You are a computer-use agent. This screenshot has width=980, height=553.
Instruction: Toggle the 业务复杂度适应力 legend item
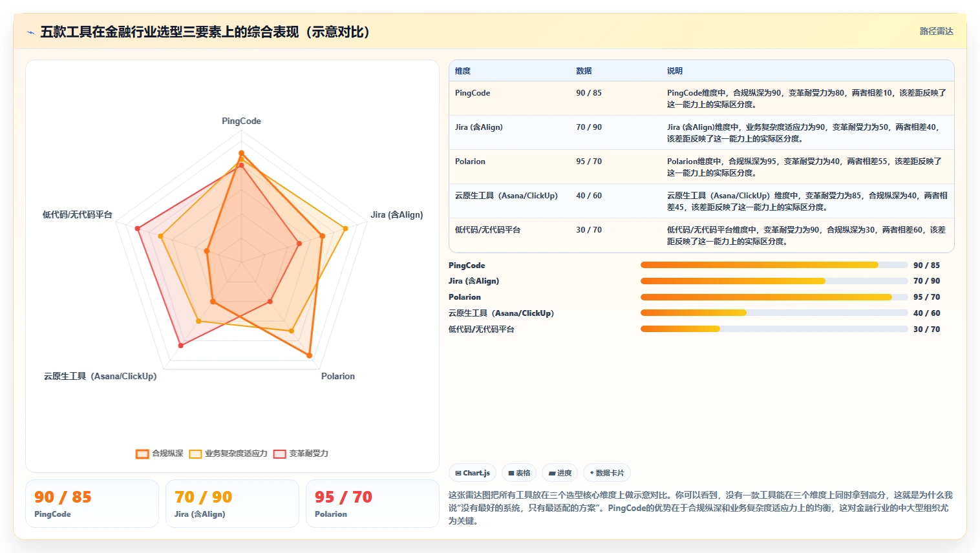[x=228, y=454]
